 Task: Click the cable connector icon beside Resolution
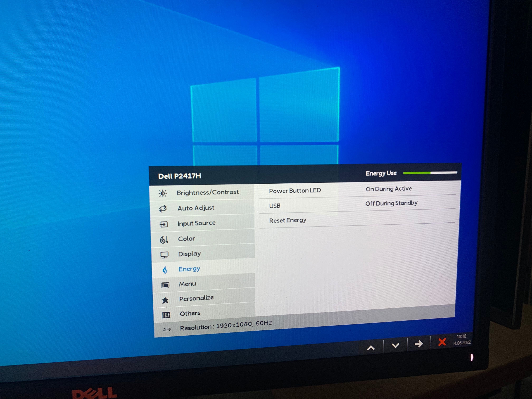[x=167, y=329]
